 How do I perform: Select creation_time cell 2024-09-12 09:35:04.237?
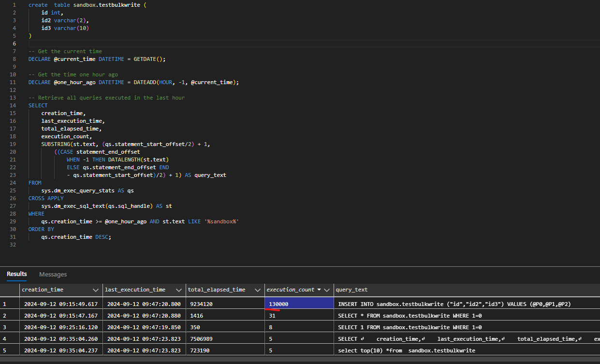click(61, 350)
